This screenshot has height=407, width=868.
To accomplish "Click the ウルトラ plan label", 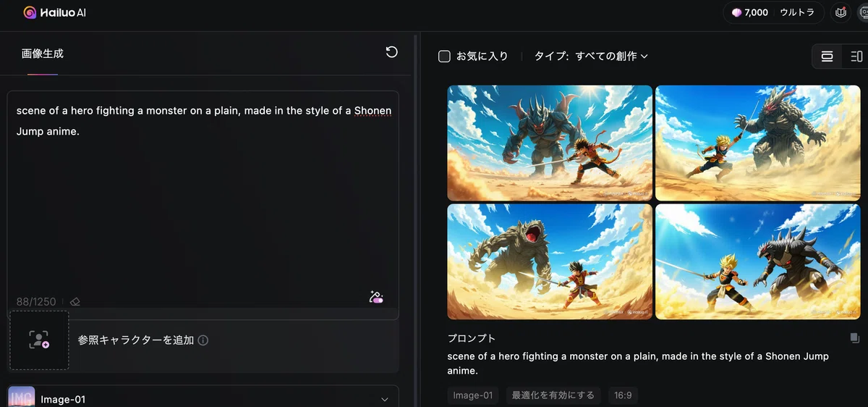I will click(x=797, y=12).
